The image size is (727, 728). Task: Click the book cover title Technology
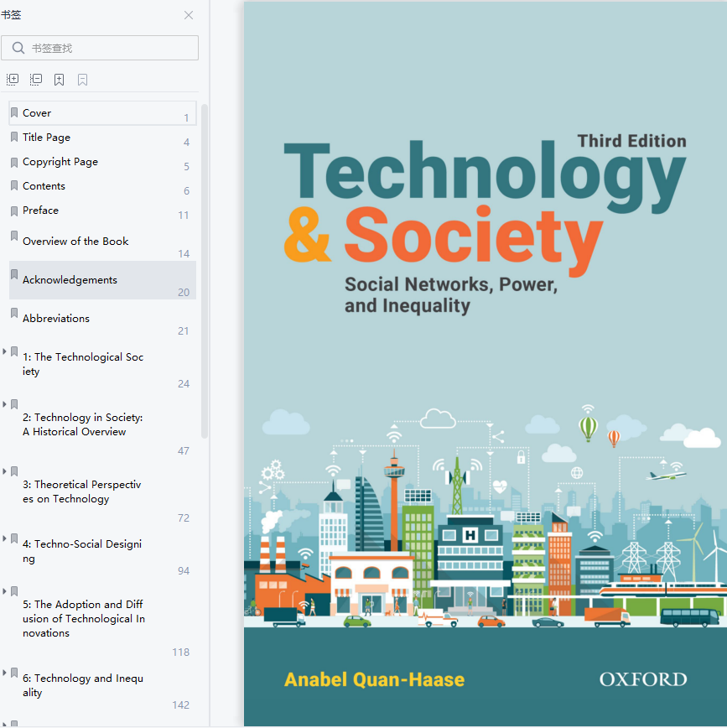click(485, 175)
